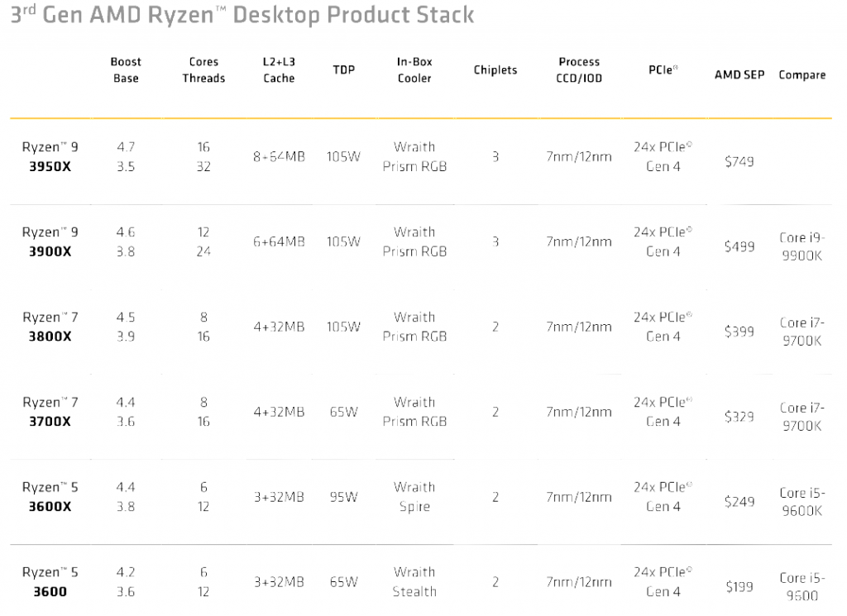Select the $499 price cell
The width and height of the screenshot is (847, 616).
click(739, 246)
